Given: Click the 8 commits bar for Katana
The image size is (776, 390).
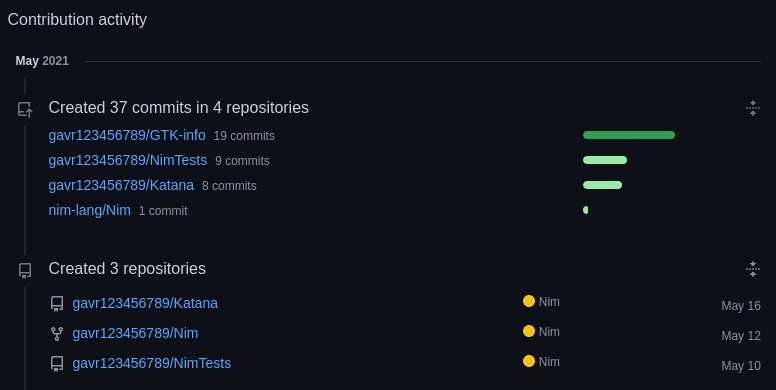Looking at the screenshot, I should 602,185.
